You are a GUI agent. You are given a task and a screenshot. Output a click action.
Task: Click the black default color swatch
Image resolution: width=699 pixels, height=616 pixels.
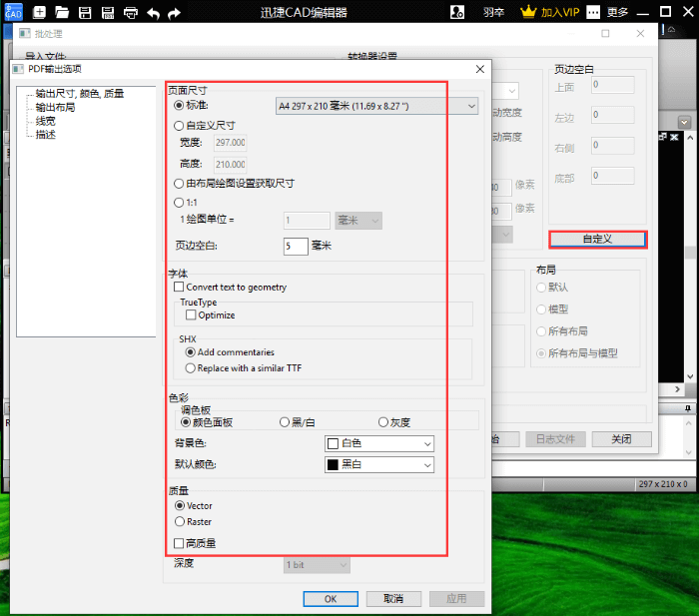point(333,465)
